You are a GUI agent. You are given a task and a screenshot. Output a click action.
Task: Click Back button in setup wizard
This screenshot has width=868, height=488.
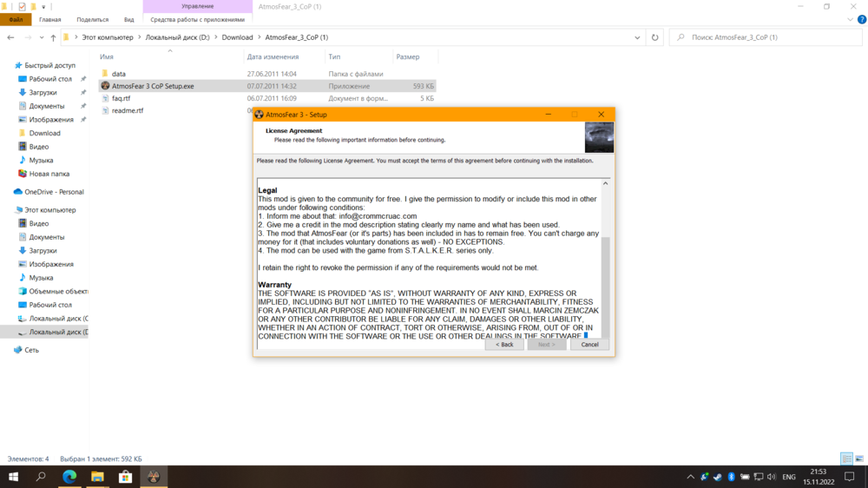pyautogui.click(x=504, y=345)
